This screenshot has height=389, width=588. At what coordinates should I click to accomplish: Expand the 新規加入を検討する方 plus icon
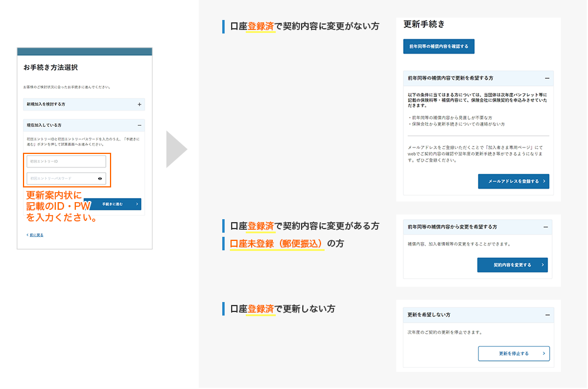[x=139, y=105]
